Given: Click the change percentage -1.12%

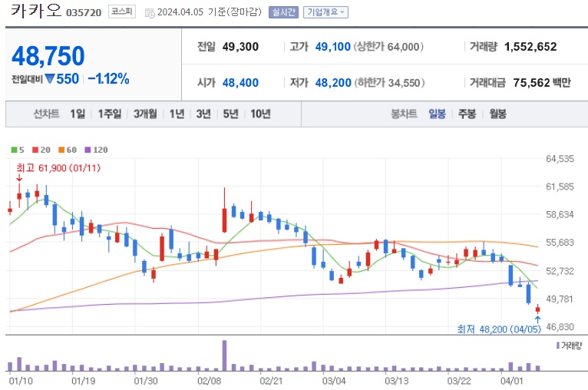Looking at the screenshot, I should click(x=108, y=79).
